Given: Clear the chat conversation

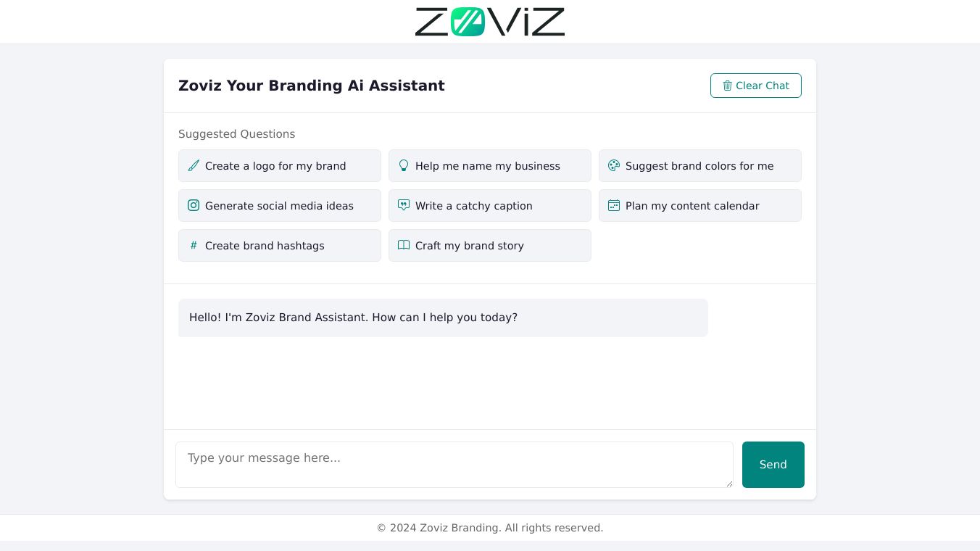Looking at the screenshot, I should [755, 86].
